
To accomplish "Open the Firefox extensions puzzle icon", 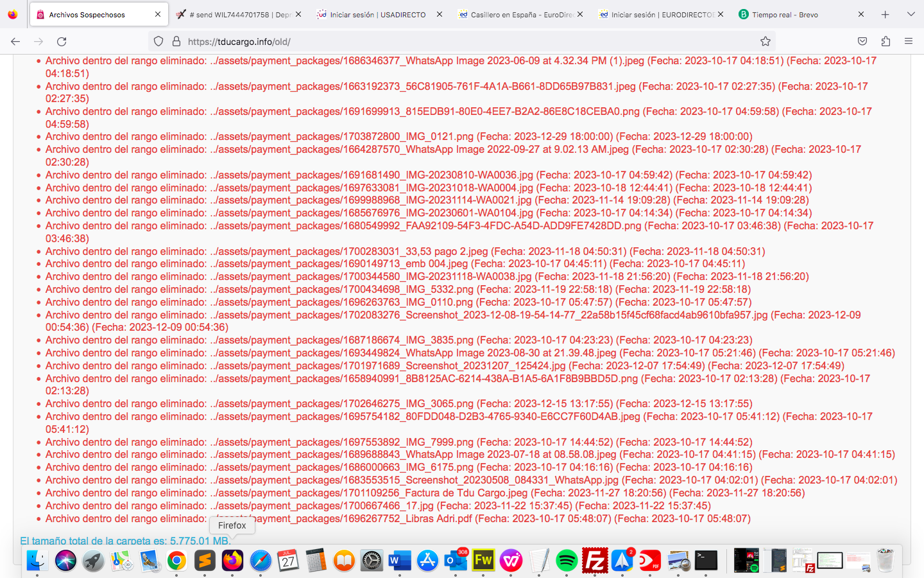I will (x=886, y=42).
